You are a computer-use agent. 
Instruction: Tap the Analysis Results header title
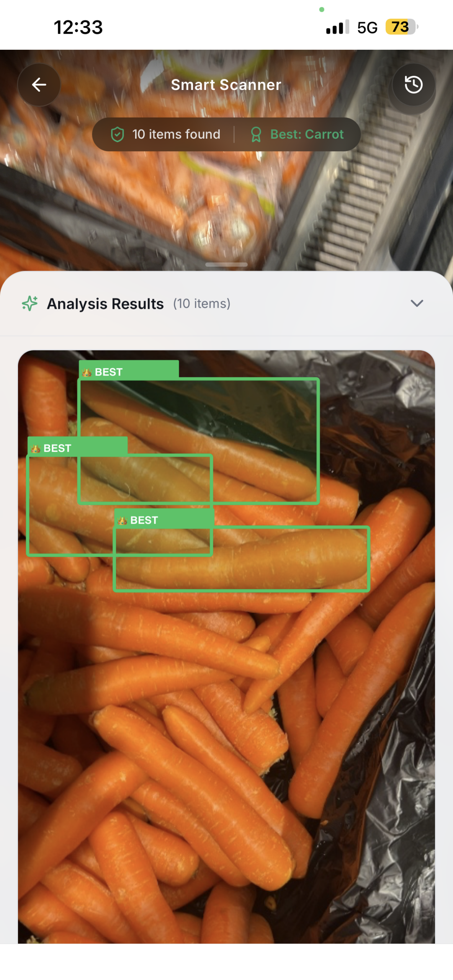coord(105,304)
